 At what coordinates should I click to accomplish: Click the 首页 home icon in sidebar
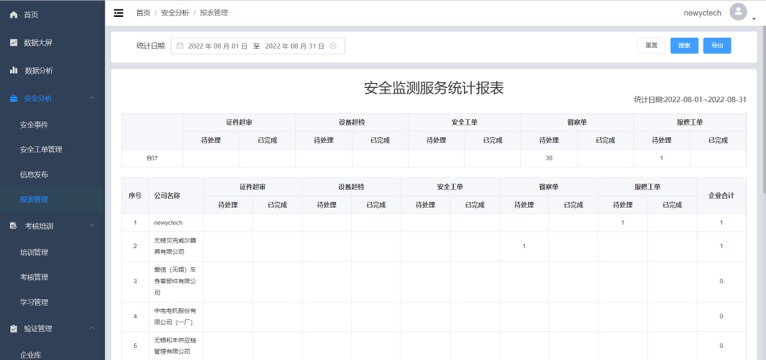click(x=14, y=15)
